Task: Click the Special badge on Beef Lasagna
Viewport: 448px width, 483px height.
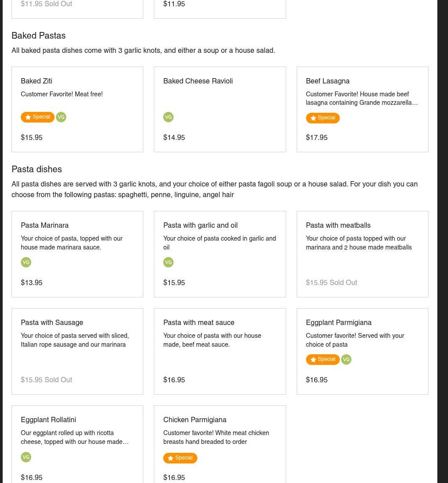Action: [322, 118]
